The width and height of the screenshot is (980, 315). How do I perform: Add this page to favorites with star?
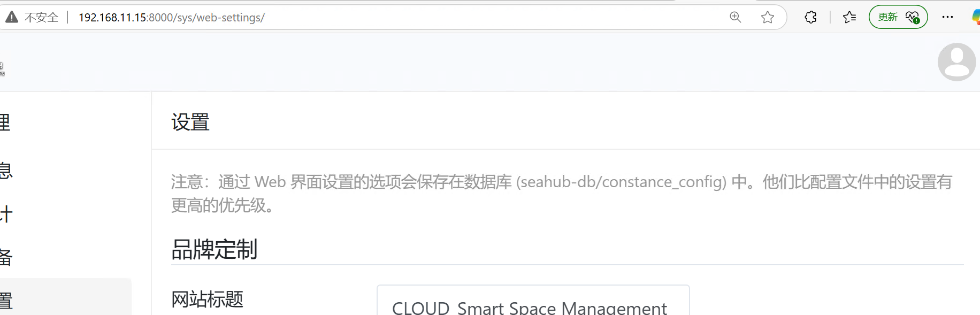pyautogui.click(x=768, y=17)
